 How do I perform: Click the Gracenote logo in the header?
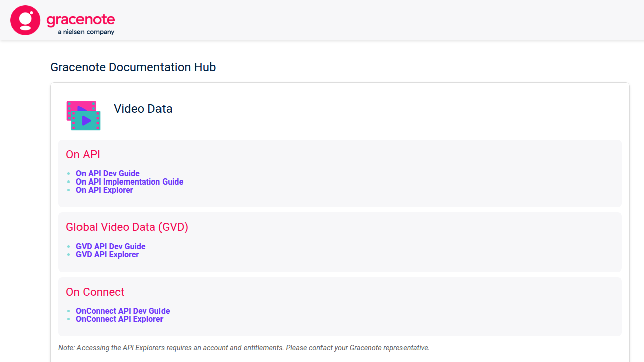click(63, 20)
